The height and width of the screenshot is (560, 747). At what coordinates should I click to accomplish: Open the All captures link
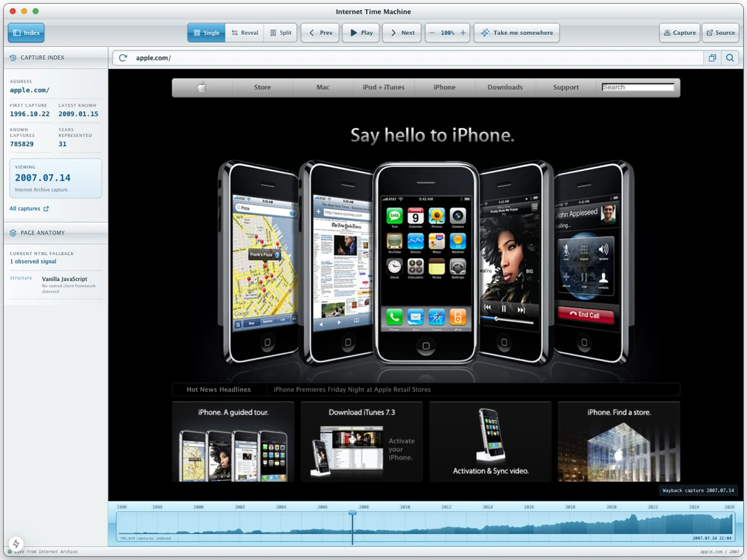(x=29, y=209)
